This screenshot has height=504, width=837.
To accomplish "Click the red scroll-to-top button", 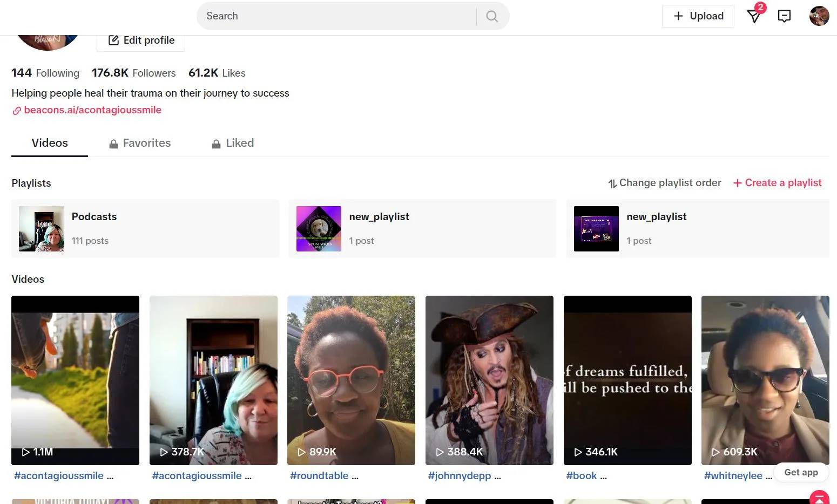I will pyautogui.click(x=819, y=498).
